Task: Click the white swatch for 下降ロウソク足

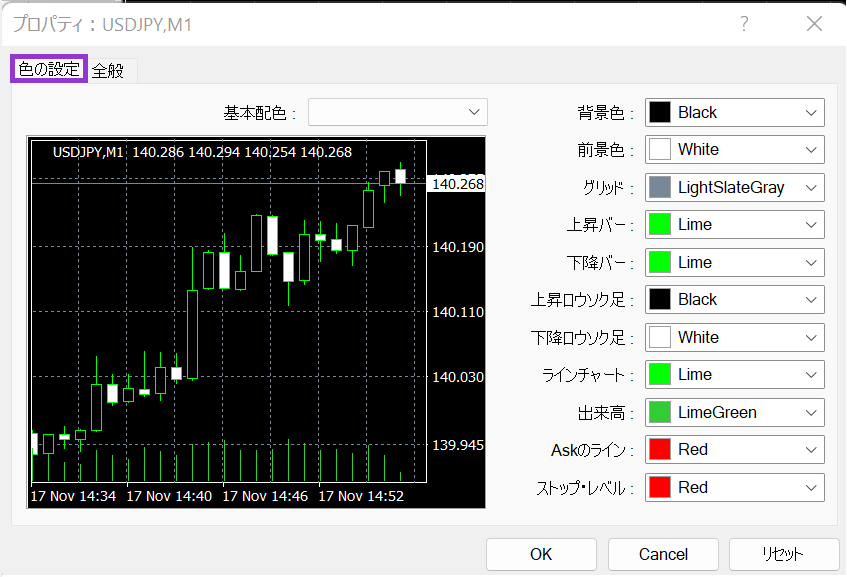Action: pyautogui.click(x=660, y=338)
